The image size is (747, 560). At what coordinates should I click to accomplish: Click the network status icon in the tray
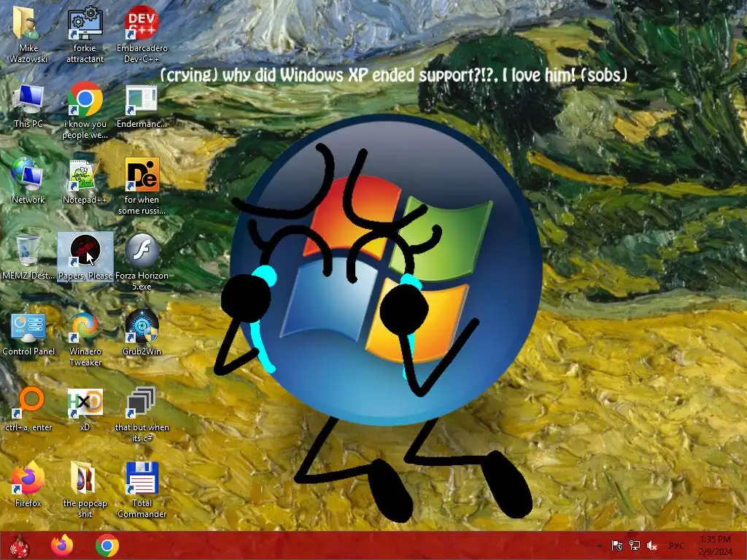pyautogui.click(x=635, y=545)
